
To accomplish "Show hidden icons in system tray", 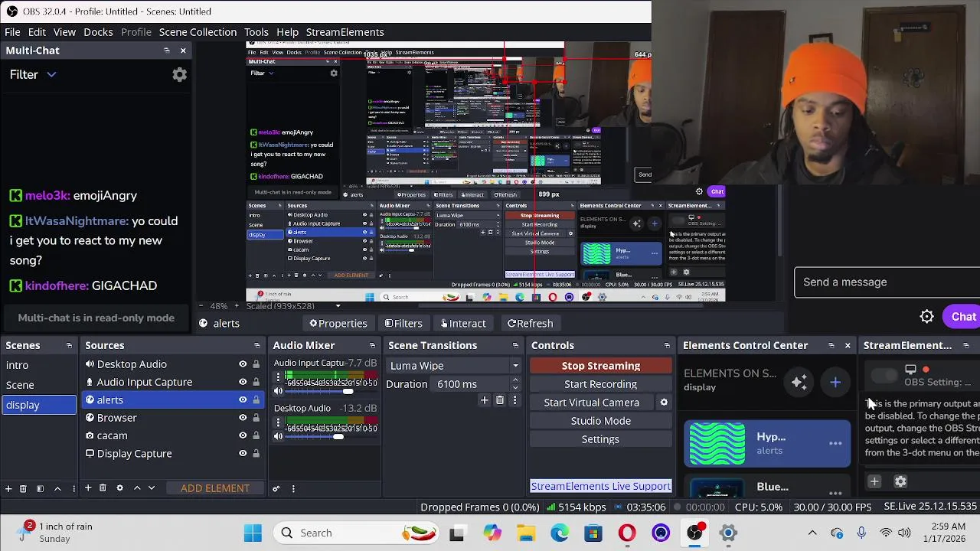I will point(812,533).
